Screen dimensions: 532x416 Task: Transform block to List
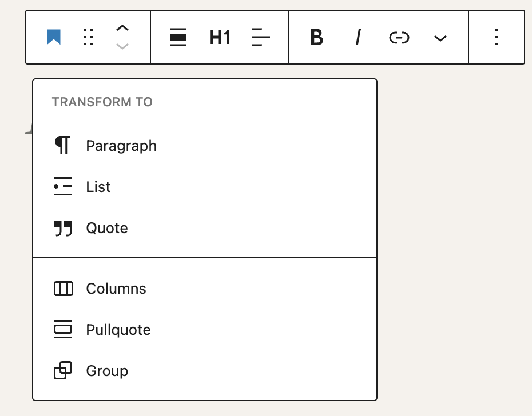coord(98,187)
